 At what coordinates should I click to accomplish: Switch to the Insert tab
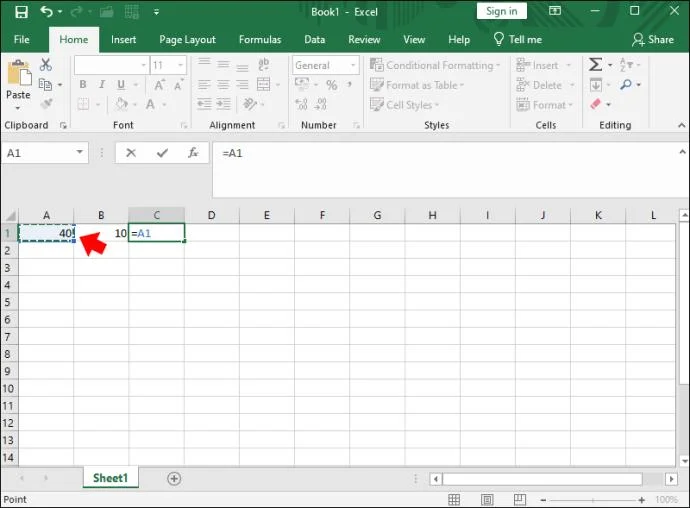coord(123,40)
